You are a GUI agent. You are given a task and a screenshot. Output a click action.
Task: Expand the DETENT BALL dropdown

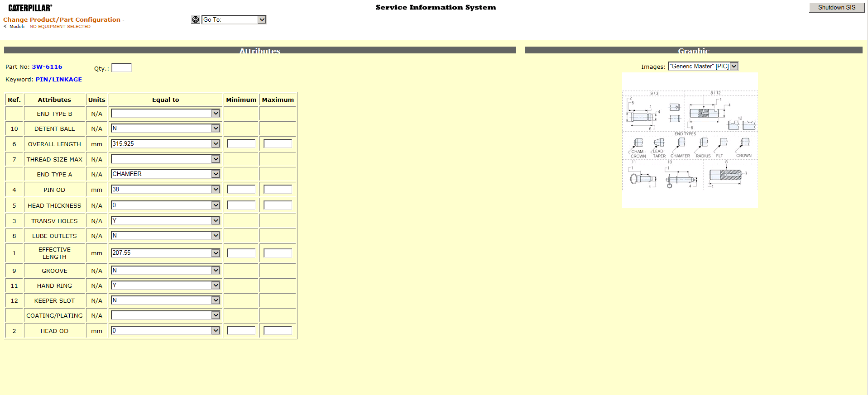[166, 128]
